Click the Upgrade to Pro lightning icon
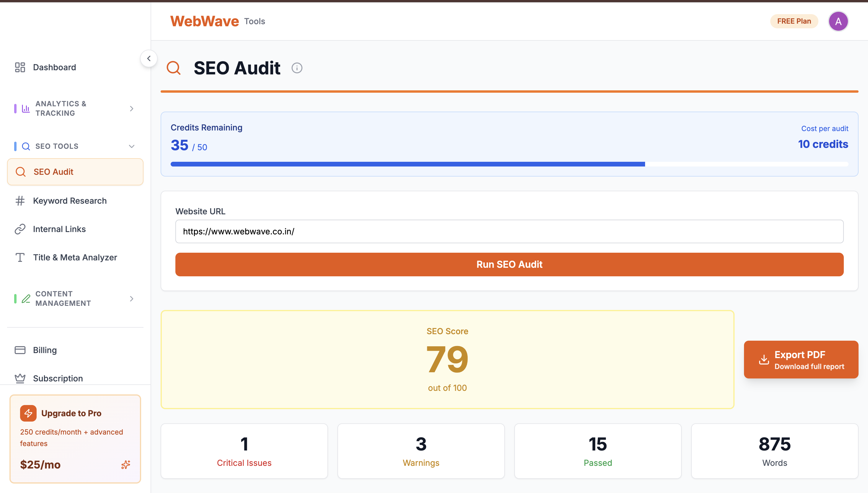The height and width of the screenshot is (493, 868). (28, 413)
